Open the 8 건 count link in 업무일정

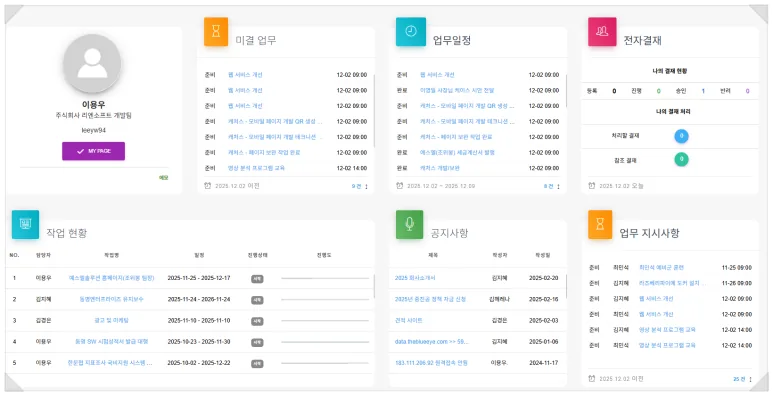pos(548,186)
